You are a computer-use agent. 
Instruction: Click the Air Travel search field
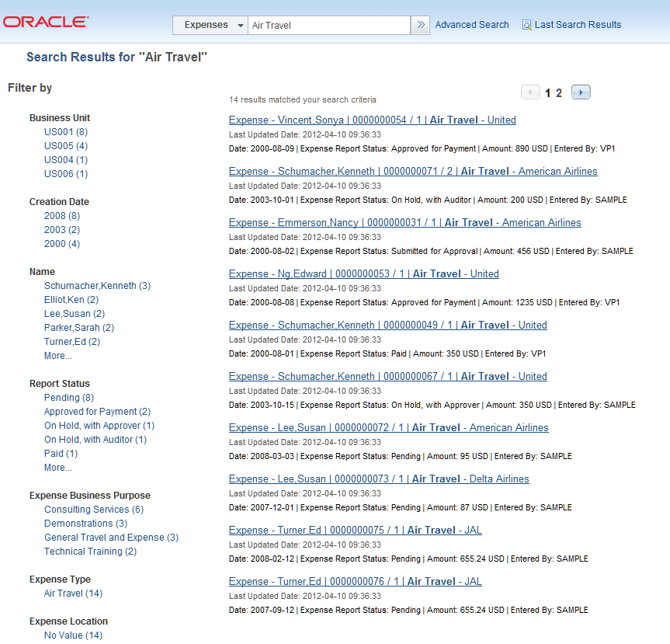(x=329, y=25)
